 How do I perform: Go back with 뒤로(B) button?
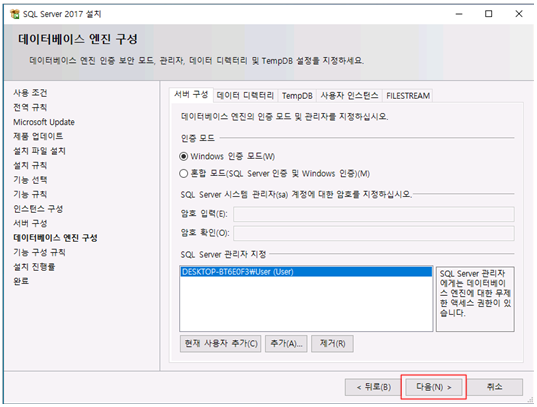[x=373, y=387]
